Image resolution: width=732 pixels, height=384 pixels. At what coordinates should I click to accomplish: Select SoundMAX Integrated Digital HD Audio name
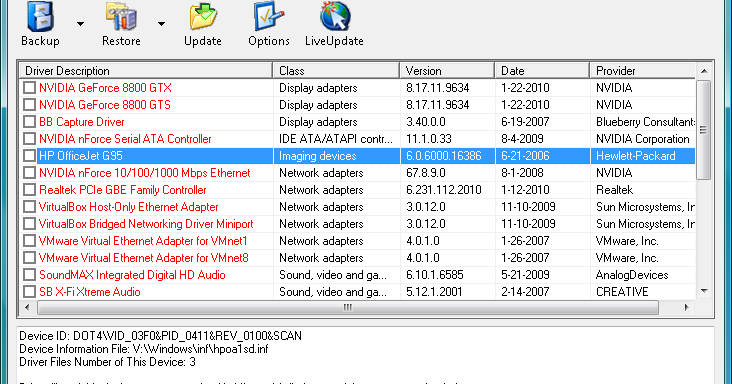(132, 275)
